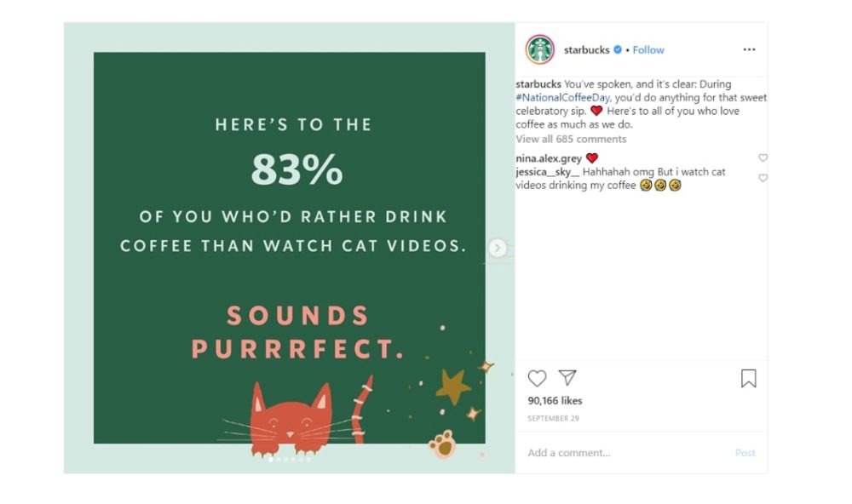The image size is (852, 504).
Task: Click the red heart emoji in the caption
Action: coord(596,111)
